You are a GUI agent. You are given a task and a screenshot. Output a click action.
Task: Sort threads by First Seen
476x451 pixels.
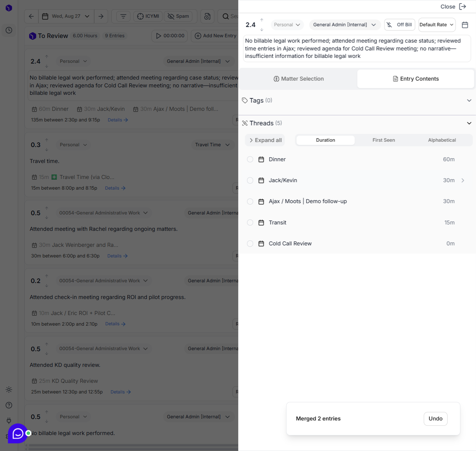384,140
